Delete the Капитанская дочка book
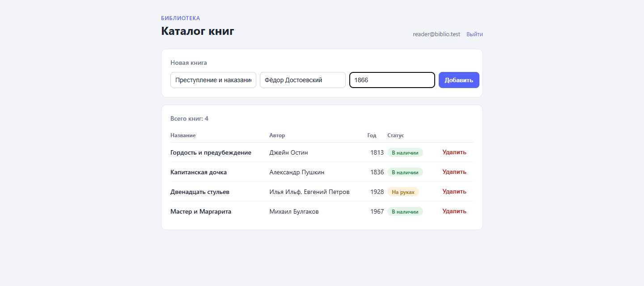 click(x=454, y=172)
